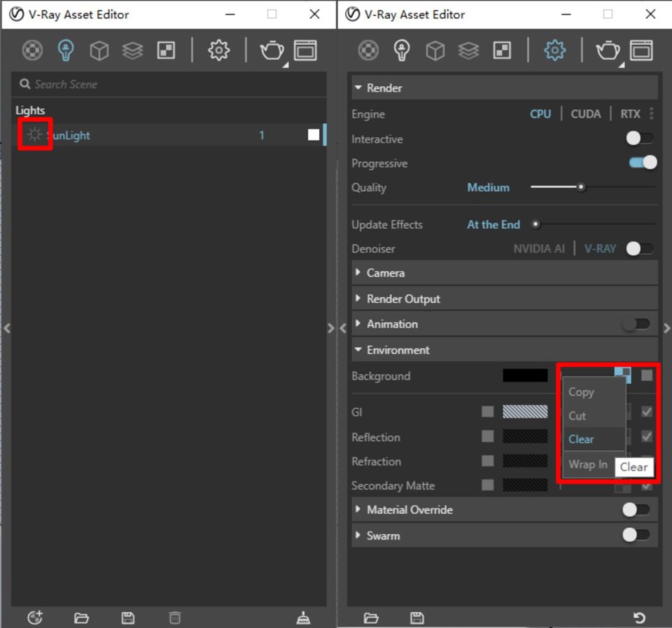The image size is (672, 628).
Task: Click purge unused assets broom icon
Action: point(303,617)
